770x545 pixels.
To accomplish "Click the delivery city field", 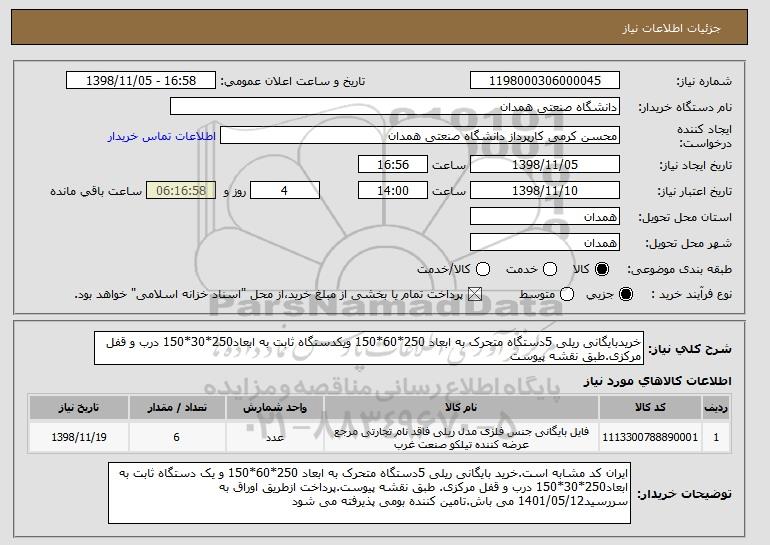I will (x=545, y=243).
